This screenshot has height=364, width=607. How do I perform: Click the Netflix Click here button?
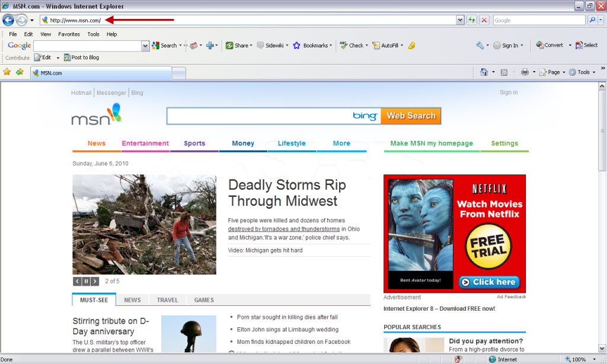(x=489, y=282)
